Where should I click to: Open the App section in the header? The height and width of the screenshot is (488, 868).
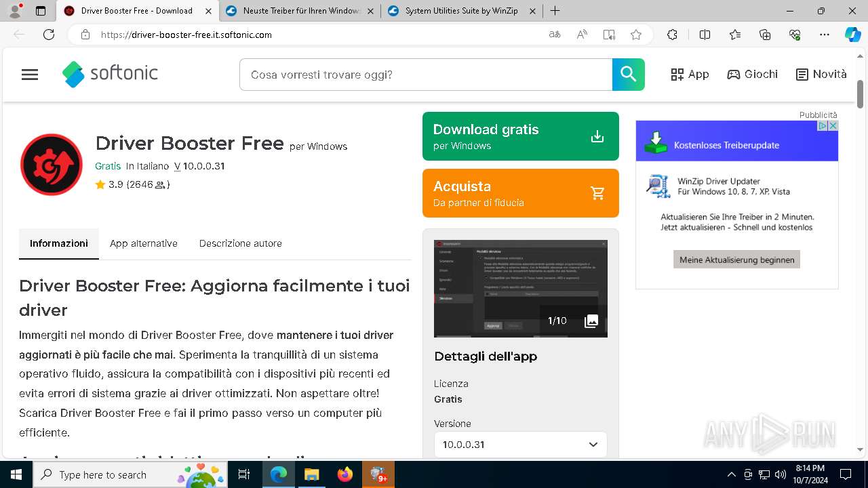690,75
